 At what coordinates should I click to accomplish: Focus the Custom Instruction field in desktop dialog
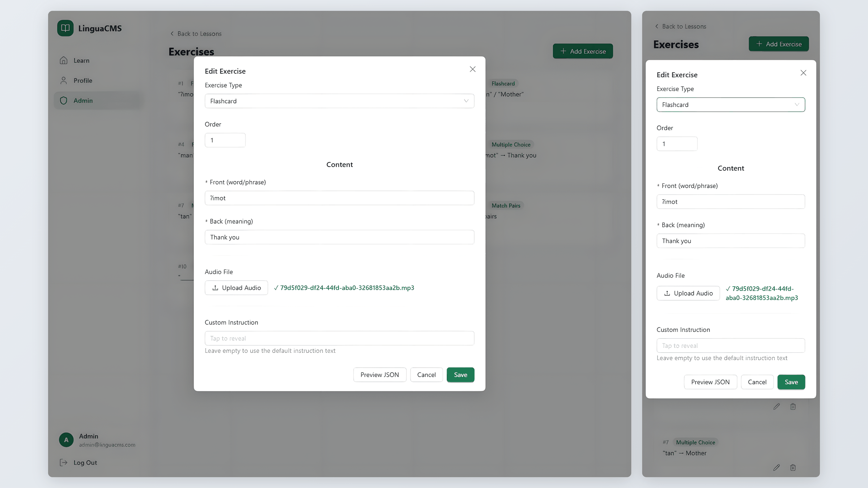(x=339, y=338)
